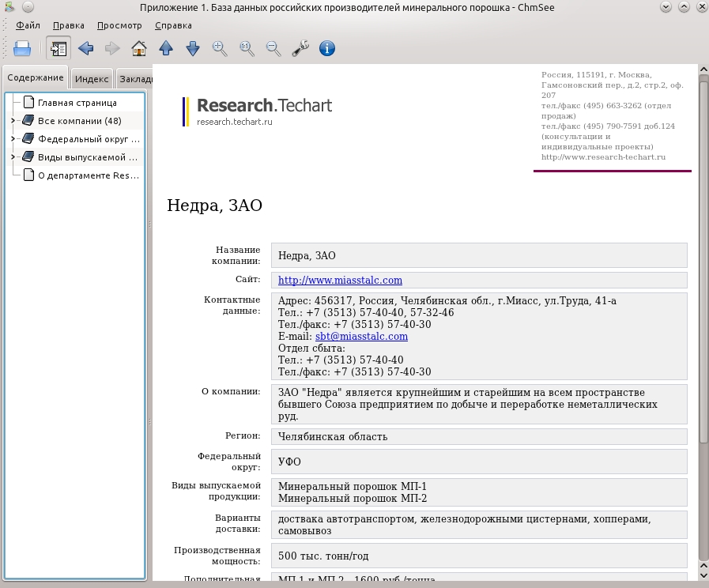The height and width of the screenshot is (588, 709).
Task: Toggle the sidebar panel button
Action: click(58, 48)
